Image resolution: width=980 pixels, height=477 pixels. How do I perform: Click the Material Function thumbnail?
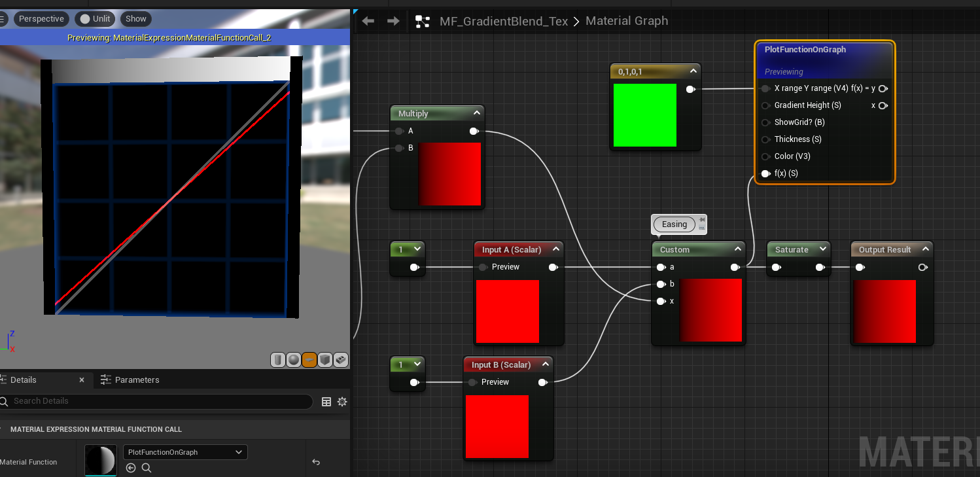tap(101, 461)
